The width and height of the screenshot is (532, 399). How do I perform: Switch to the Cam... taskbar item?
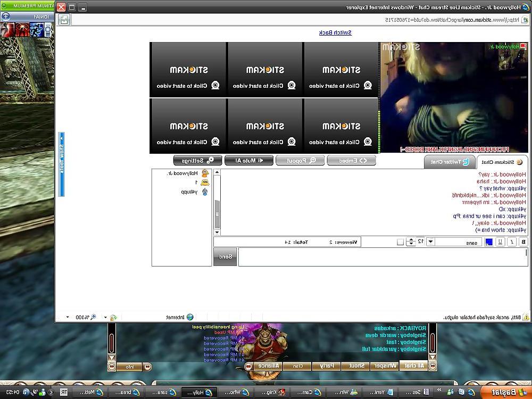(306, 392)
